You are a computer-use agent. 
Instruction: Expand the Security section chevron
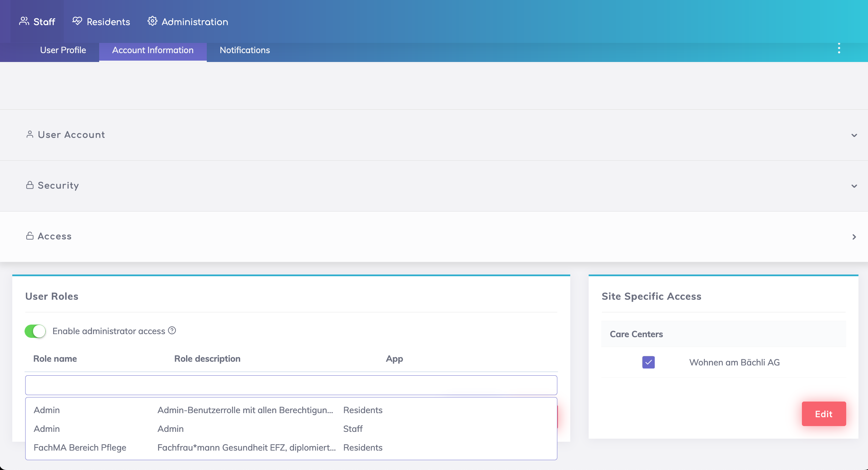pyautogui.click(x=854, y=186)
